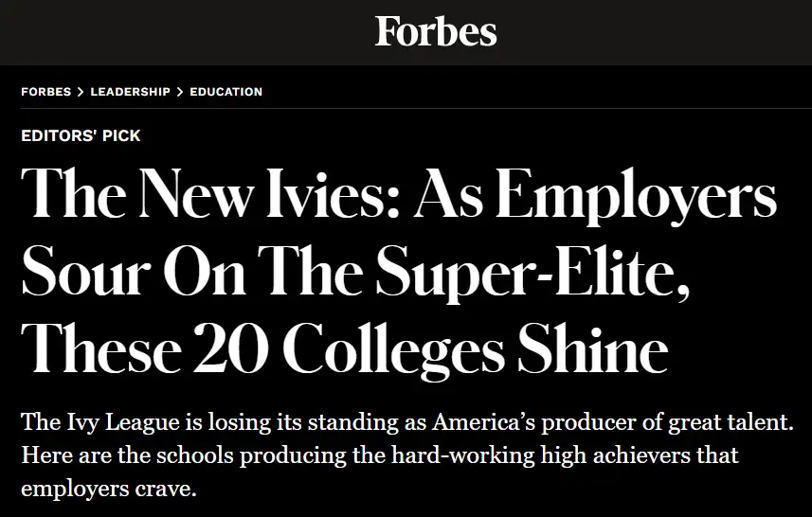
Task: Click 'employers crave.' ending the subheading
Action: [x=109, y=490]
